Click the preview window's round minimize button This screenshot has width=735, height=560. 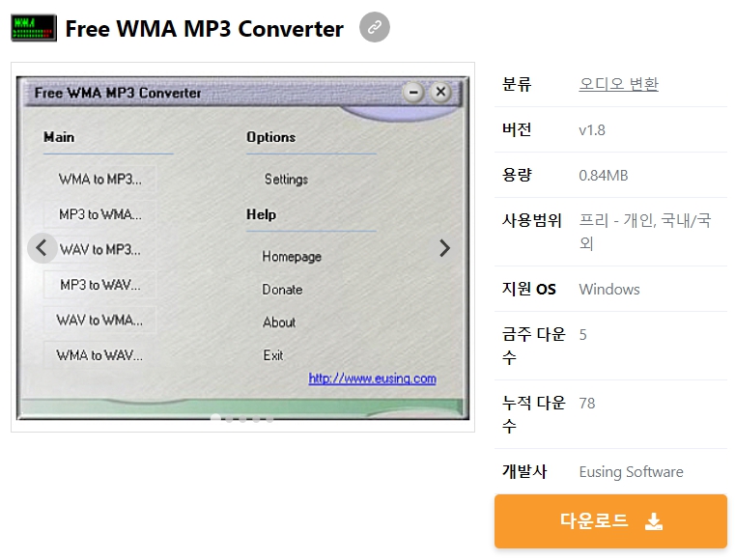(413, 93)
